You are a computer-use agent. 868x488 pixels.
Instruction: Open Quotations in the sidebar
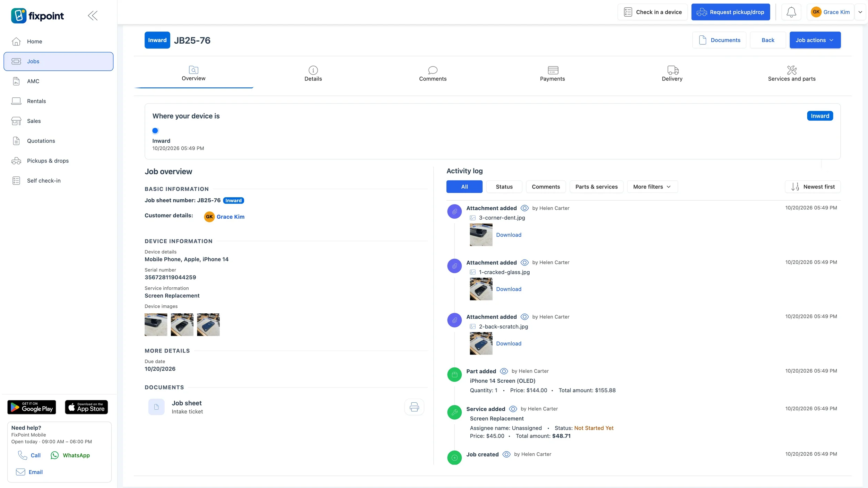(58, 141)
